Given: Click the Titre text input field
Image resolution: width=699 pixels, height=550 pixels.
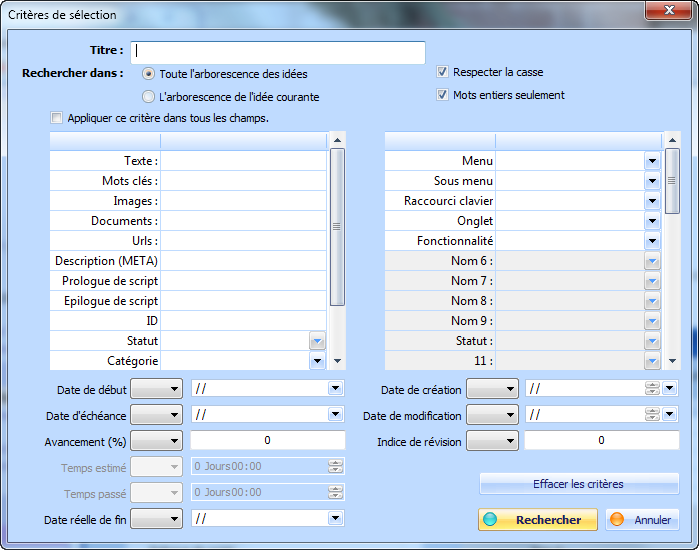Looking at the screenshot, I should (278, 53).
